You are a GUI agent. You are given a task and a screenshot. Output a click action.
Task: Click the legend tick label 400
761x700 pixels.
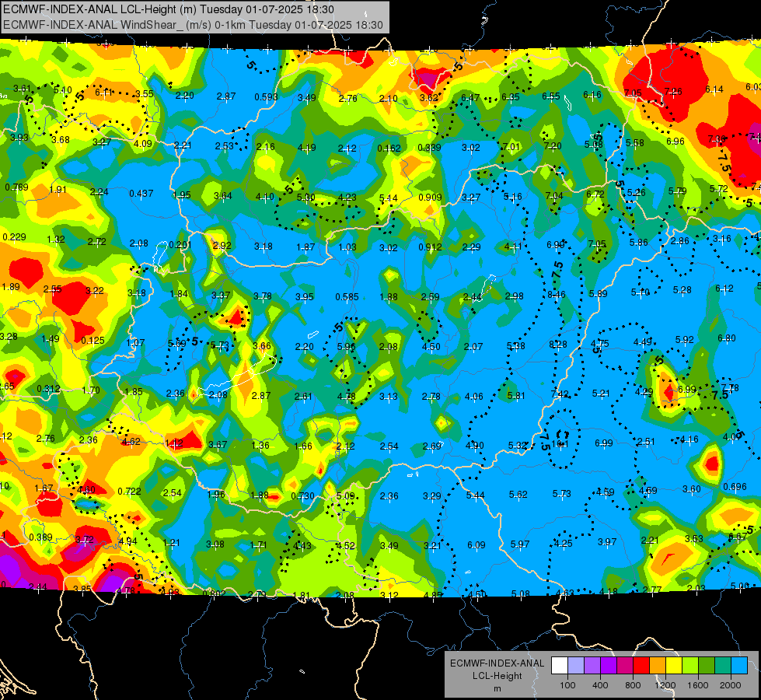point(600,685)
